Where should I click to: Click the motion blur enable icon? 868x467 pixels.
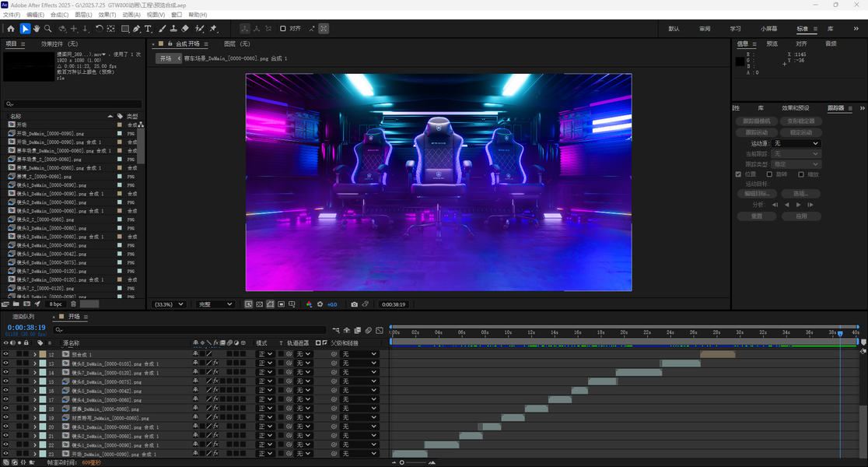tap(368, 330)
